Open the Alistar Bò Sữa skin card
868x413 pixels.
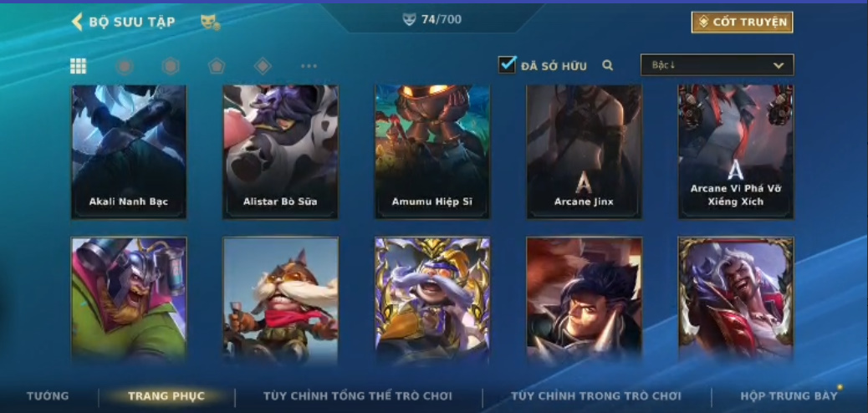(x=281, y=151)
